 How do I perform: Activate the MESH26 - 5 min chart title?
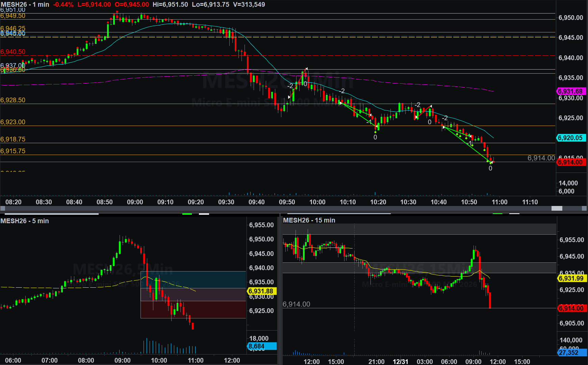point(25,221)
